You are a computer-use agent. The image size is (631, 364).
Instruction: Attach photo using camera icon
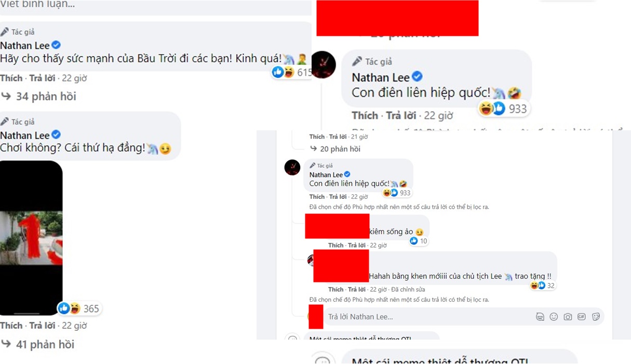click(568, 317)
